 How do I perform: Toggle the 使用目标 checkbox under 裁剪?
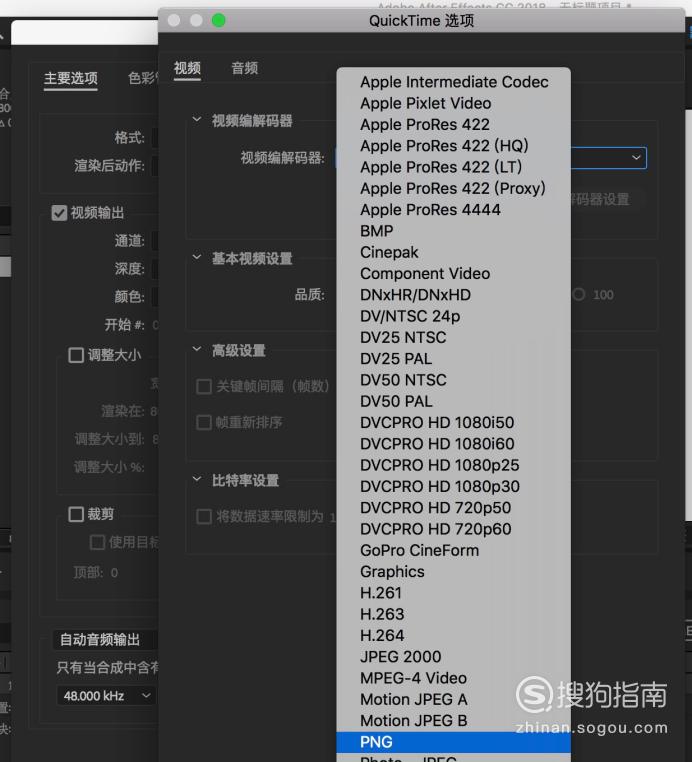(x=98, y=542)
